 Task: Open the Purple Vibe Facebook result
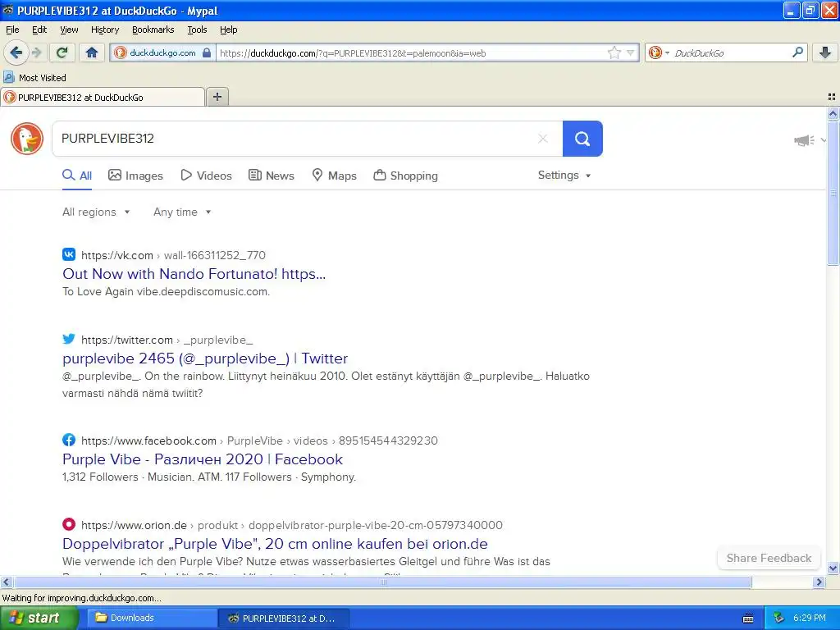203,459
